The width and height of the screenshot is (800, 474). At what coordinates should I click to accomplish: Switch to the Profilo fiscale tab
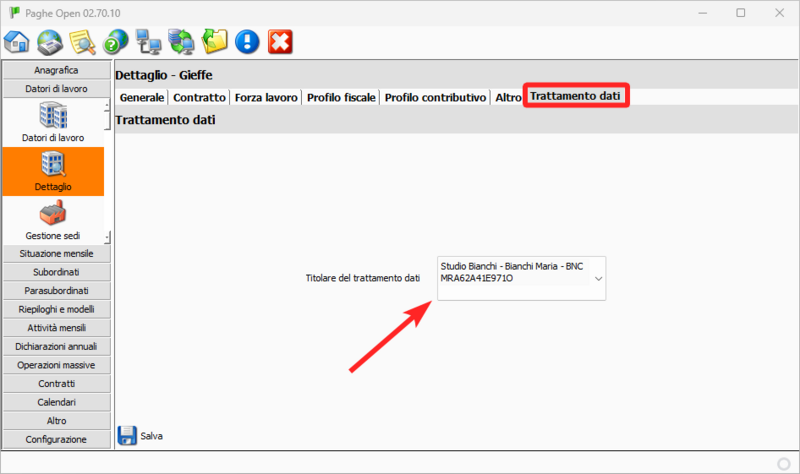341,98
